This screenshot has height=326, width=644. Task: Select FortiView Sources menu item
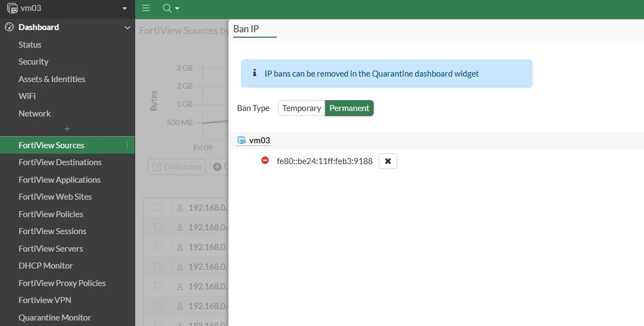[67, 145]
